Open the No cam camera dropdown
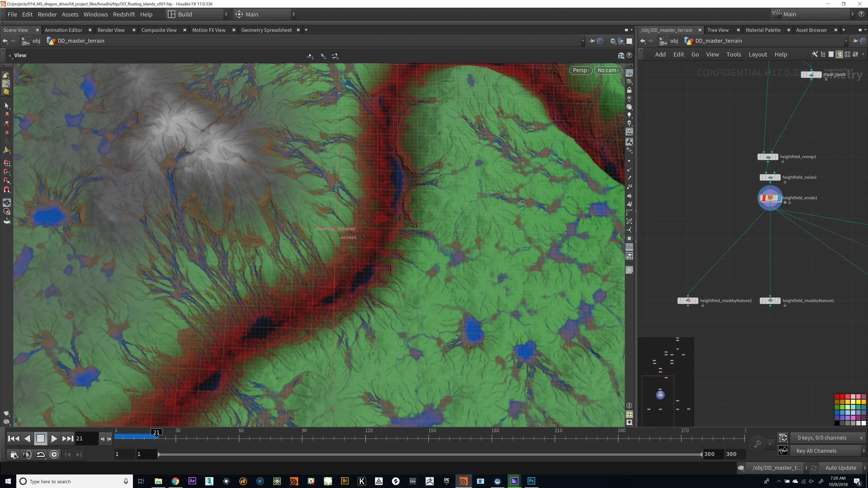This screenshot has width=868, height=488. [x=608, y=70]
